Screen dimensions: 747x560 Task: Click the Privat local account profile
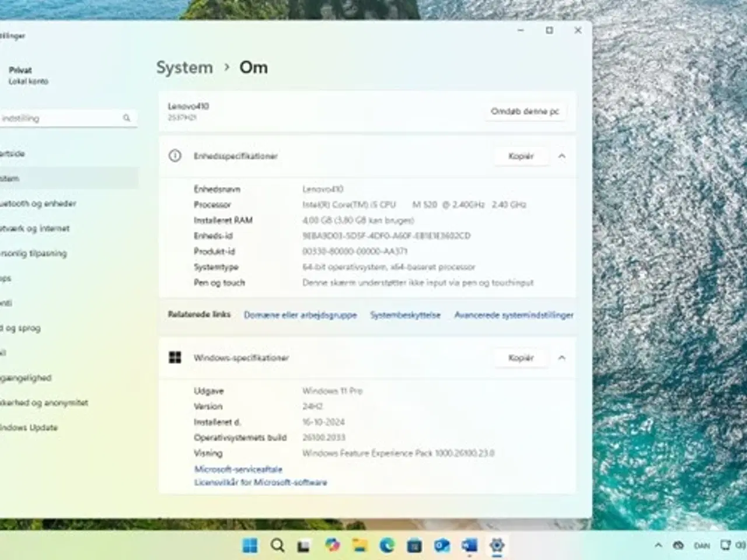[28, 75]
